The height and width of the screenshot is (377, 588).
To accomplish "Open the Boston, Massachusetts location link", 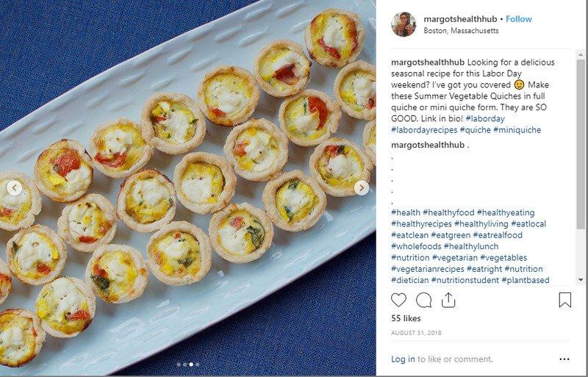I will click(461, 31).
